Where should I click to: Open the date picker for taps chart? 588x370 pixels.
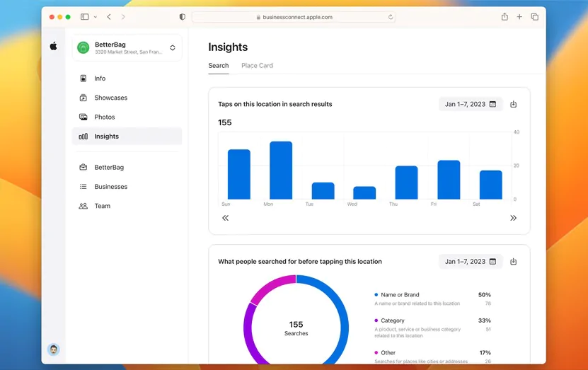pyautogui.click(x=471, y=104)
